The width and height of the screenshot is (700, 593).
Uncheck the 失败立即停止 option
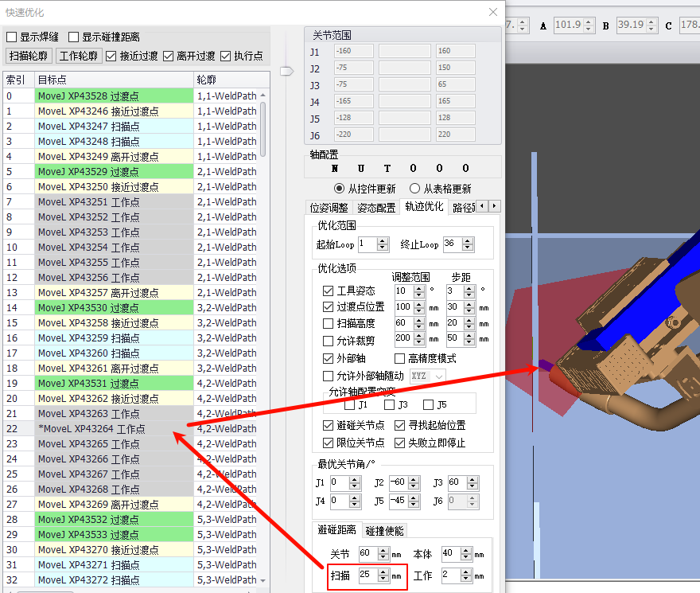400,443
